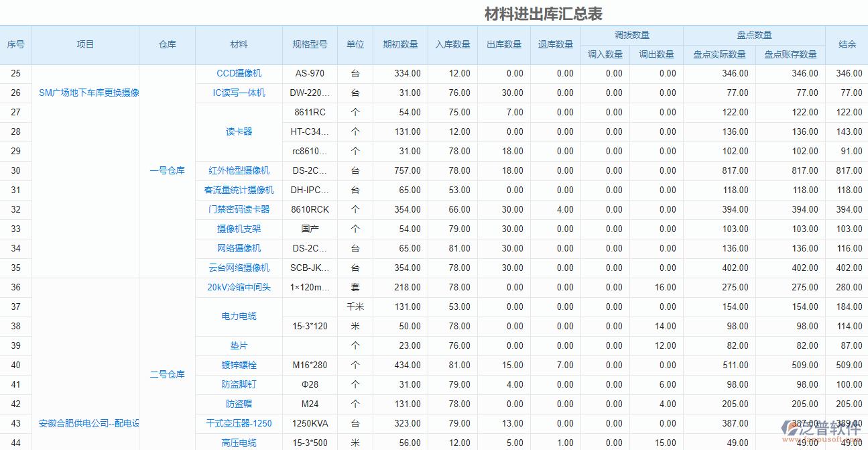Open the 干式变压器-1250 material link
Viewport: 868px width, 450px height.
click(x=238, y=423)
